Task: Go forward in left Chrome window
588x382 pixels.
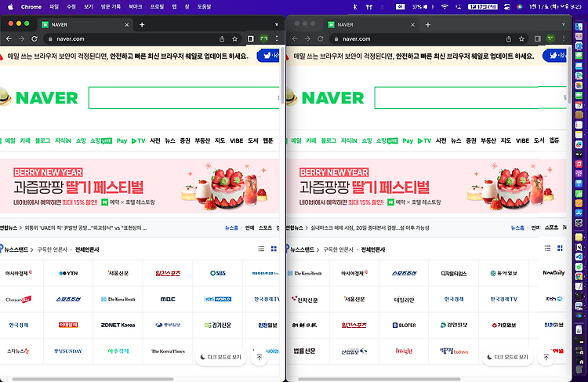Action: click(x=22, y=38)
